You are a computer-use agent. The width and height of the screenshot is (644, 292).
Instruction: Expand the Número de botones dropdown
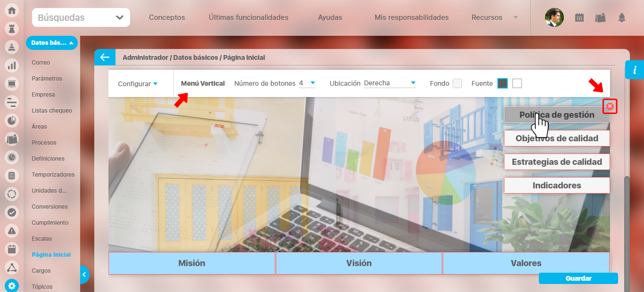point(307,83)
